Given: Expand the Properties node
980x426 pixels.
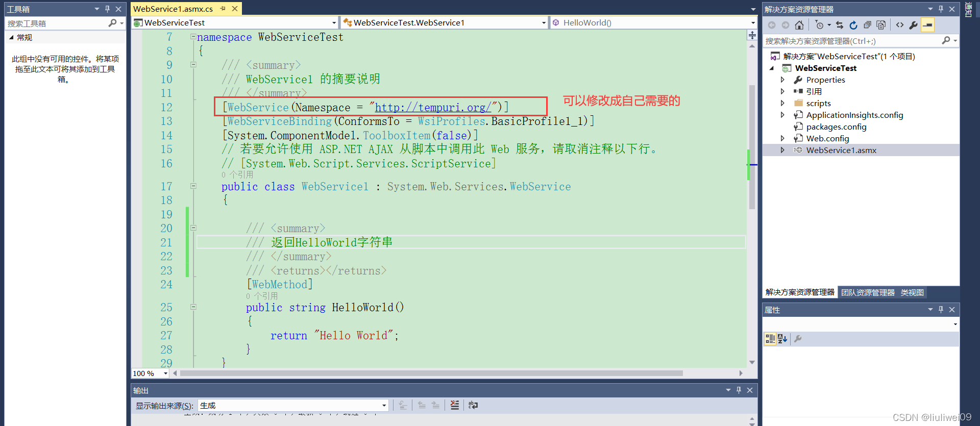Looking at the screenshot, I should (x=782, y=80).
